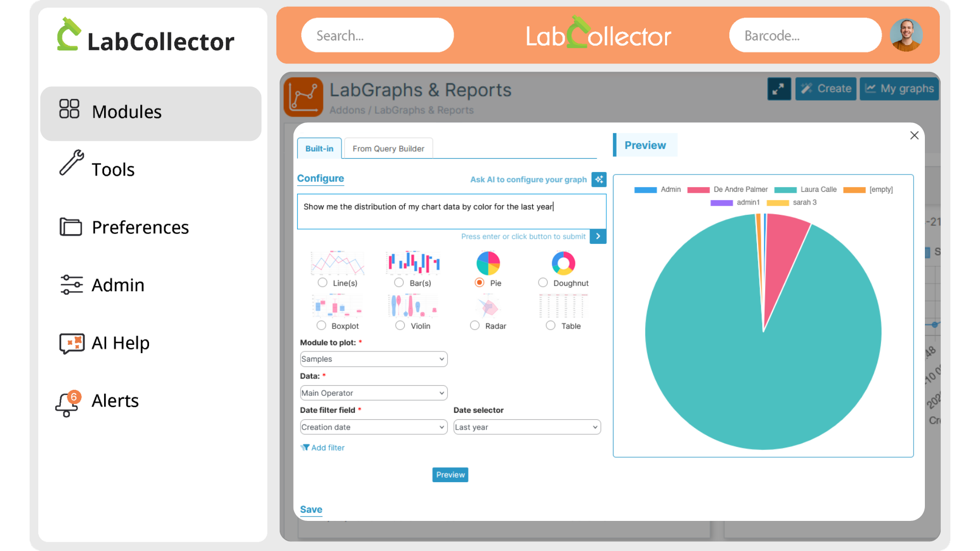Screen dimensions: 980x551
Task: Click the Doughnut chart thumbnail
Action: [x=563, y=263]
